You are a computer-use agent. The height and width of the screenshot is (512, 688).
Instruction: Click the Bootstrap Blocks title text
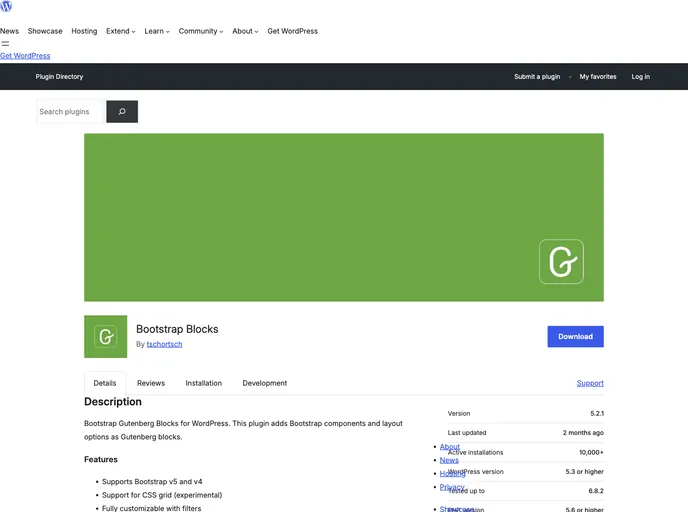point(177,329)
